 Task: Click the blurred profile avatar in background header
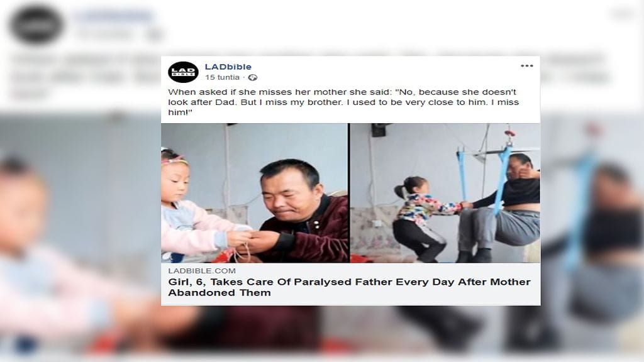(x=36, y=25)
